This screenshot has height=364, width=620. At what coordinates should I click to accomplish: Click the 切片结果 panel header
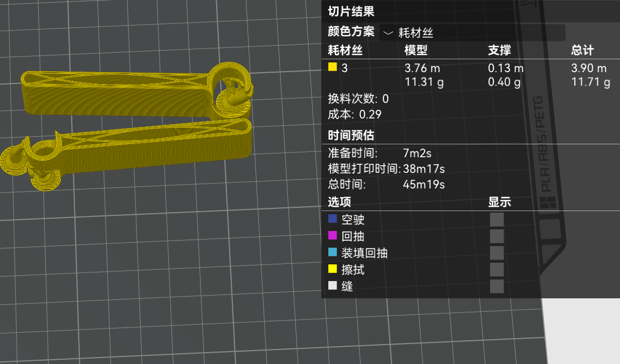pyautogui.click(x=351, y=11)
